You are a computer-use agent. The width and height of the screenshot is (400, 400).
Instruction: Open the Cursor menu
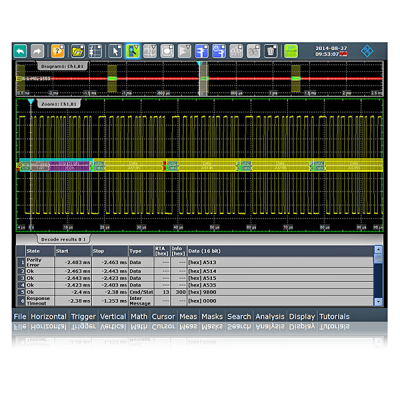163,316
